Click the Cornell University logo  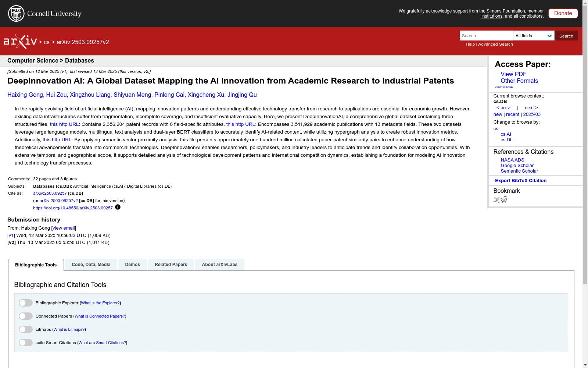(x=44, y=14)
